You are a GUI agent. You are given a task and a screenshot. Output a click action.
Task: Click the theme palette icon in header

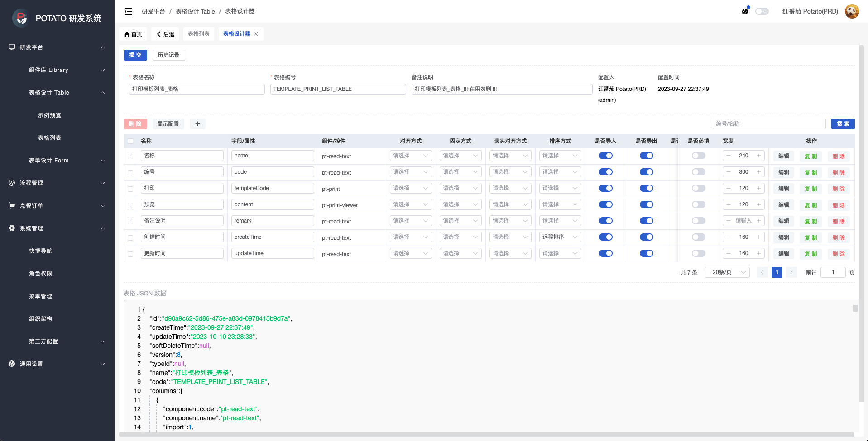(745, 11)
